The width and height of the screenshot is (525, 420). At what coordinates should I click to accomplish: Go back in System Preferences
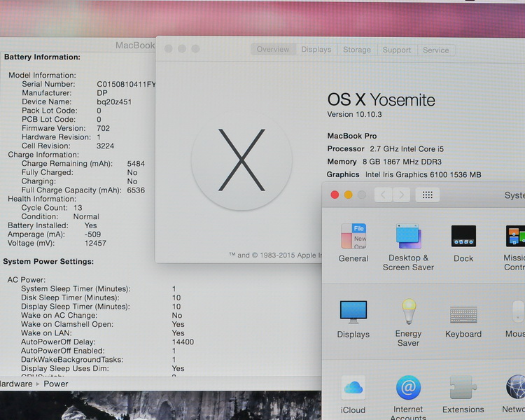click(383, 195)
